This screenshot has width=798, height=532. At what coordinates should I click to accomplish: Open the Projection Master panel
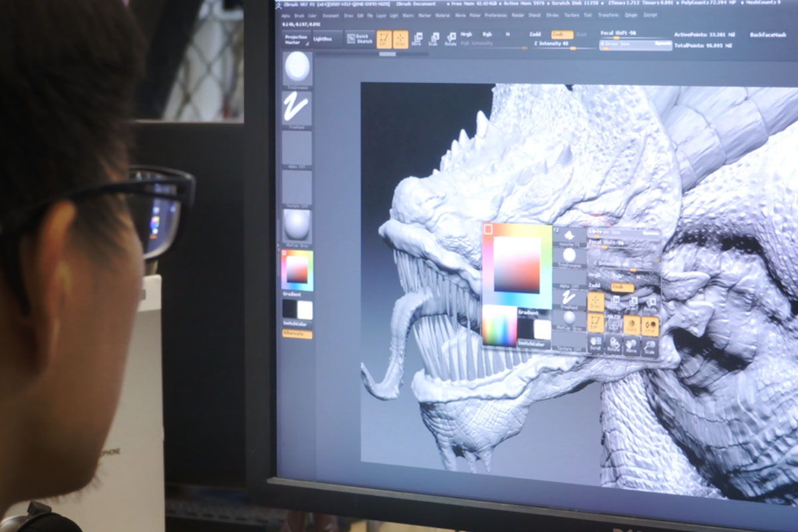click(297, 40)
